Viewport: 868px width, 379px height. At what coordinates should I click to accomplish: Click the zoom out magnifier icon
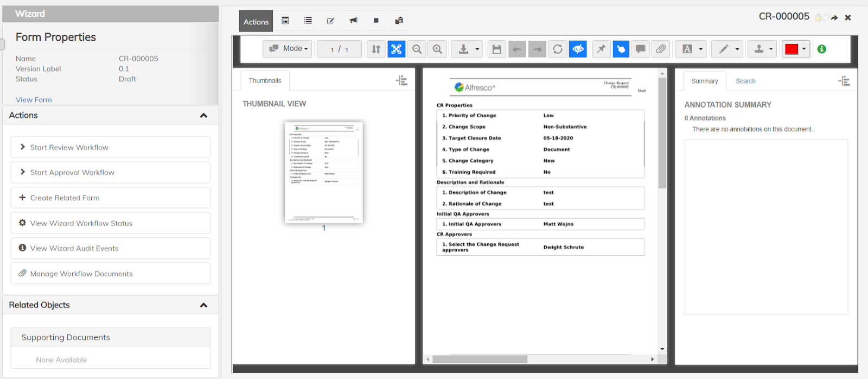[417, 49]
